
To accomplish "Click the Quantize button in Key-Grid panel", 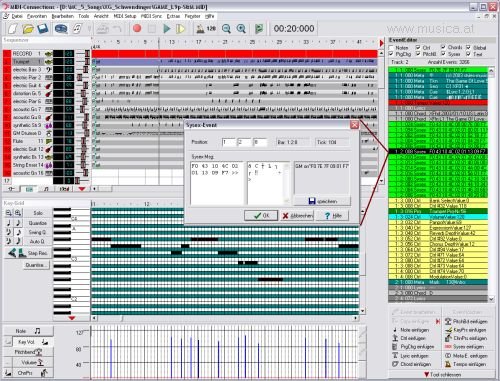I will click(38, 223).
